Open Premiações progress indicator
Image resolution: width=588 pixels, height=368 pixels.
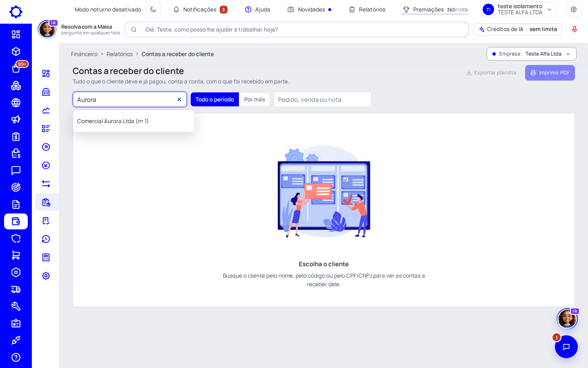coord(435,9)
